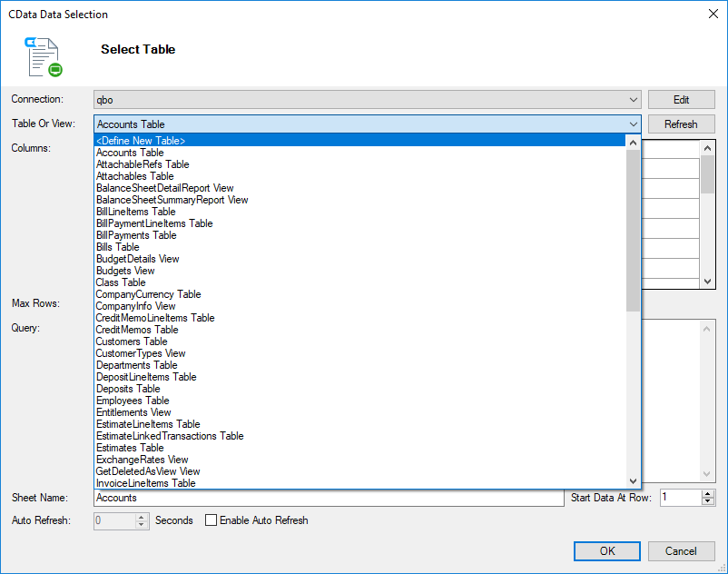The height and width of the screenshot is (574, 728).
Task: Select <Define New Table> from the list
Action: click(141, 141)
